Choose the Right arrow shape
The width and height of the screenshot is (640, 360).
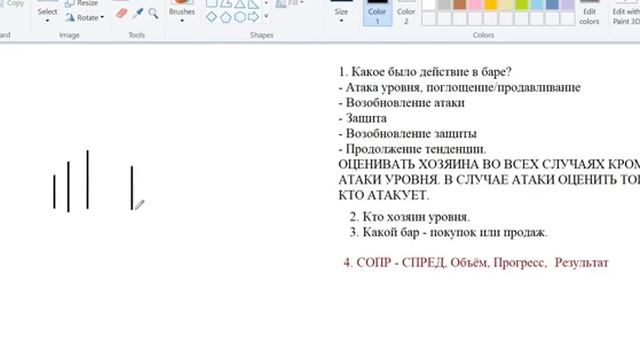point(253,17)
